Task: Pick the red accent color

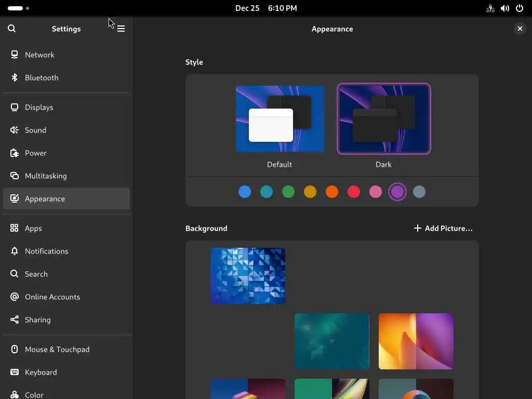Action: coord(353,192)
